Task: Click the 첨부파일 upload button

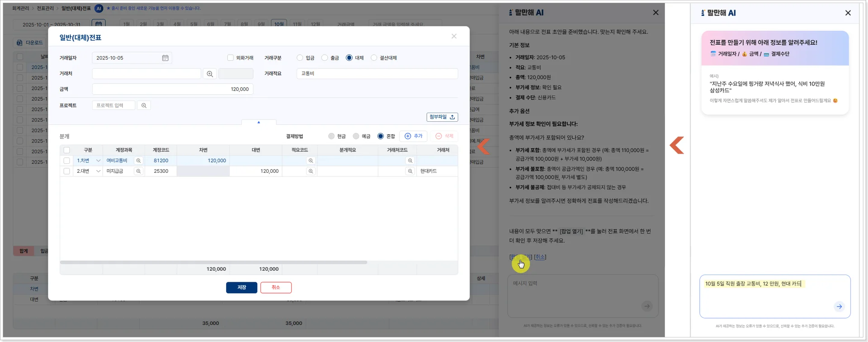Action: tap(442, 117)
